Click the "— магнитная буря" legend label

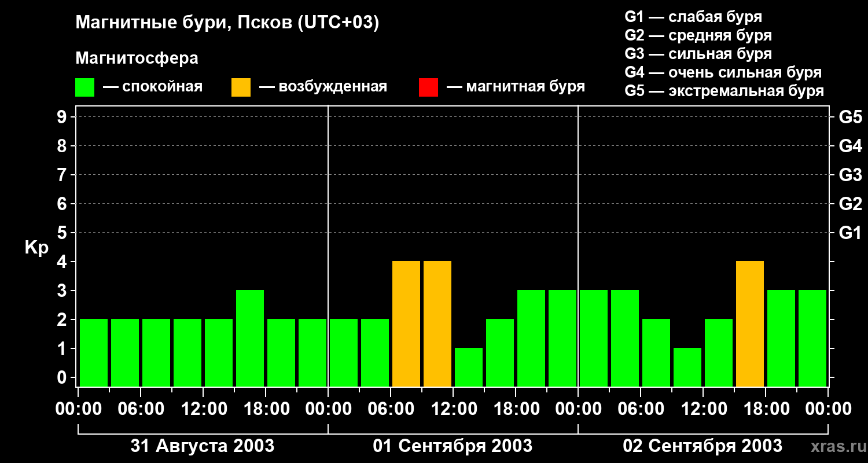coord(516,87)
